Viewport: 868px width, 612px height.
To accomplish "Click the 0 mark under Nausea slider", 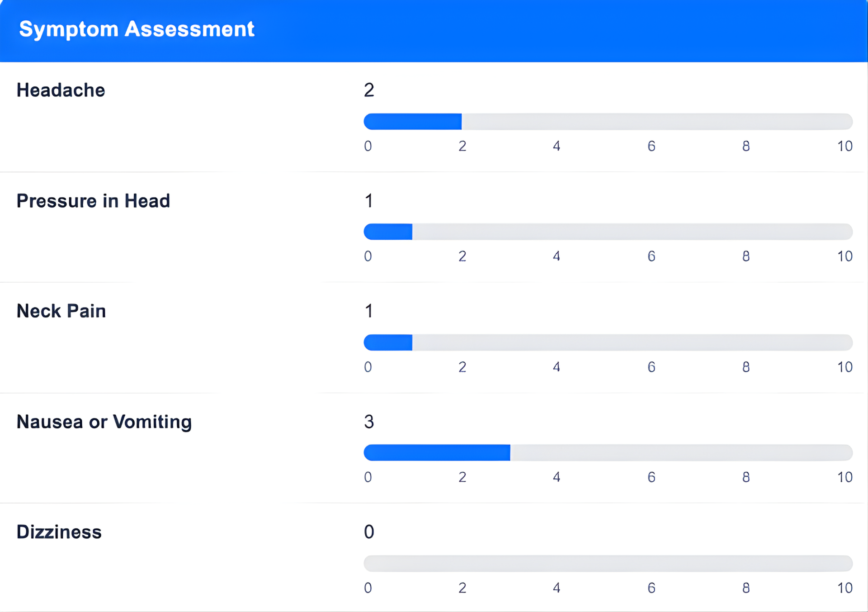I will coord(368,477).
